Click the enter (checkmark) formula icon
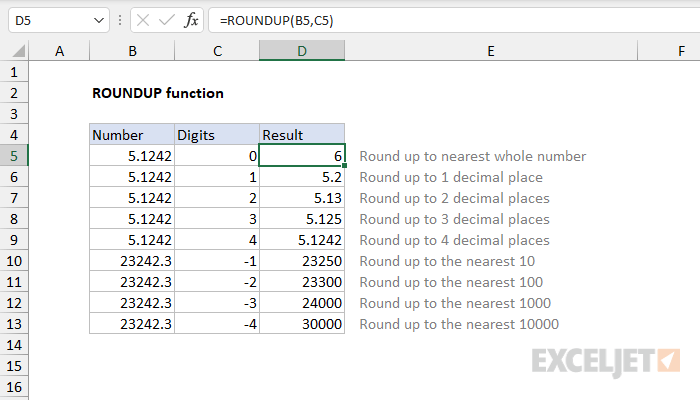700x400 pixels. (166, 20)
